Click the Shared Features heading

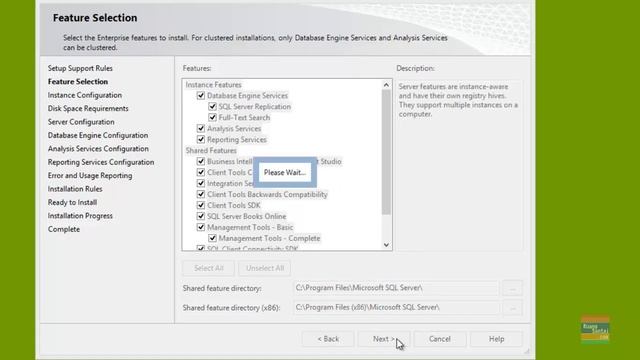[x=211, y=151]
